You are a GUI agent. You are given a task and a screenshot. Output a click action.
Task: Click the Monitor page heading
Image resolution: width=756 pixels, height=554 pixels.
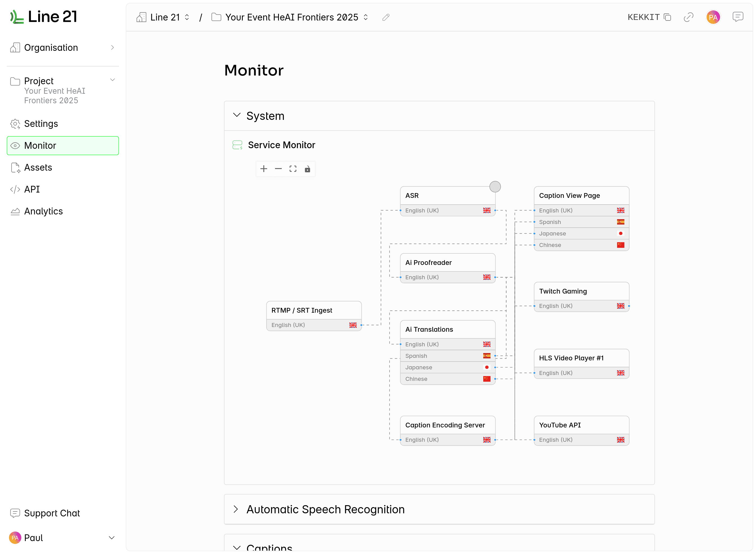click(x=254, y=70)
